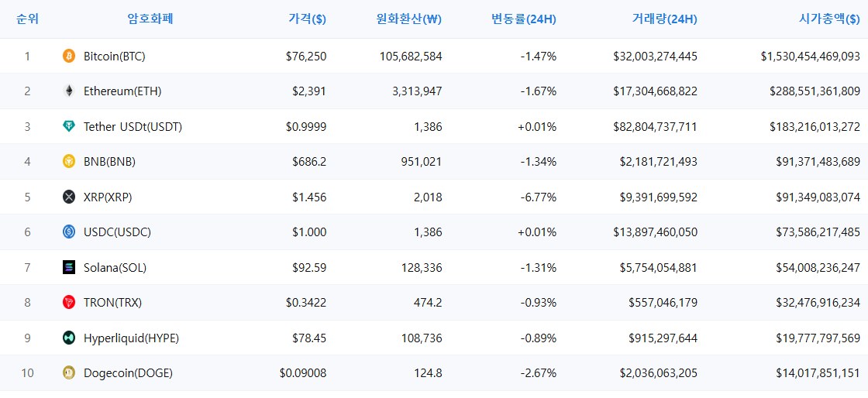The image size is (868, 398).
Task: Select Ethereum market cap $288,551,361,809
Action: click(815, 91)
